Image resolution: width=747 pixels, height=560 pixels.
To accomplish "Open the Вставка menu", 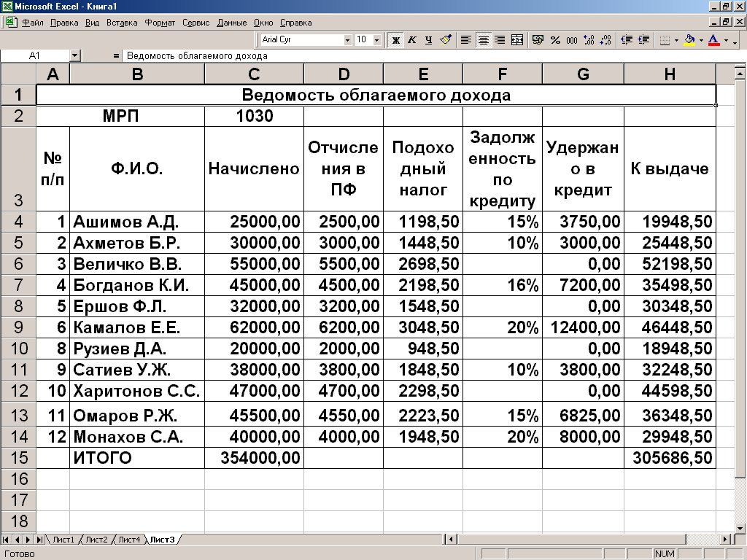I will [122, 23].
